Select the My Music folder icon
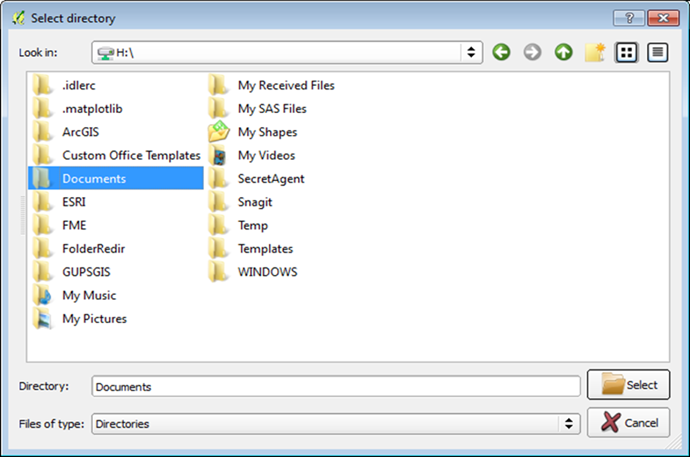 click(x=43, y=295)
